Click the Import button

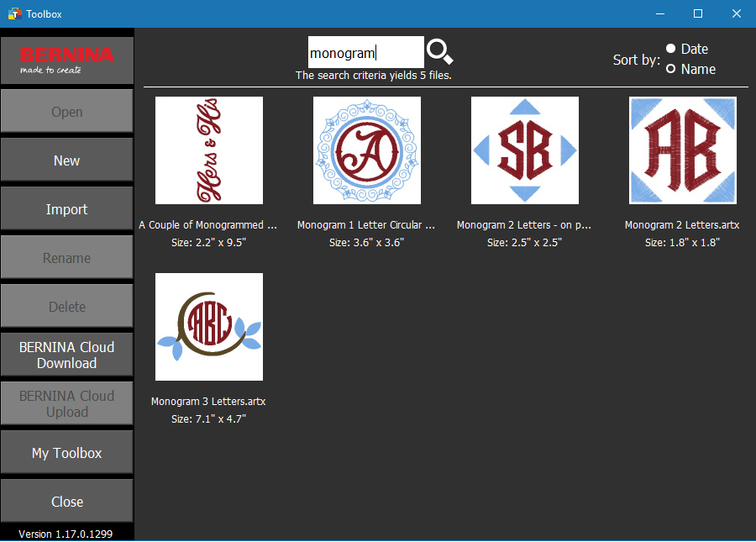[67, 208]
